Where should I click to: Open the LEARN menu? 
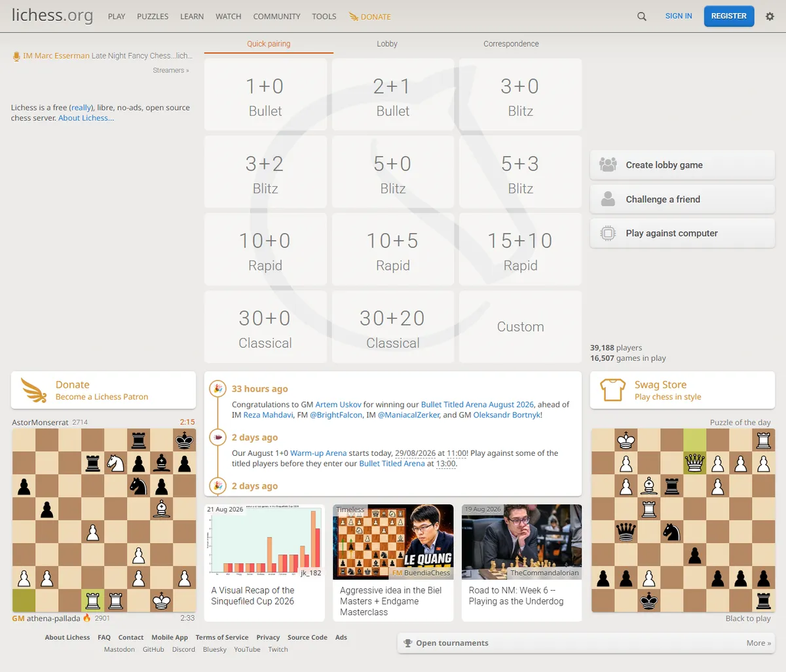tap(192, 16)
